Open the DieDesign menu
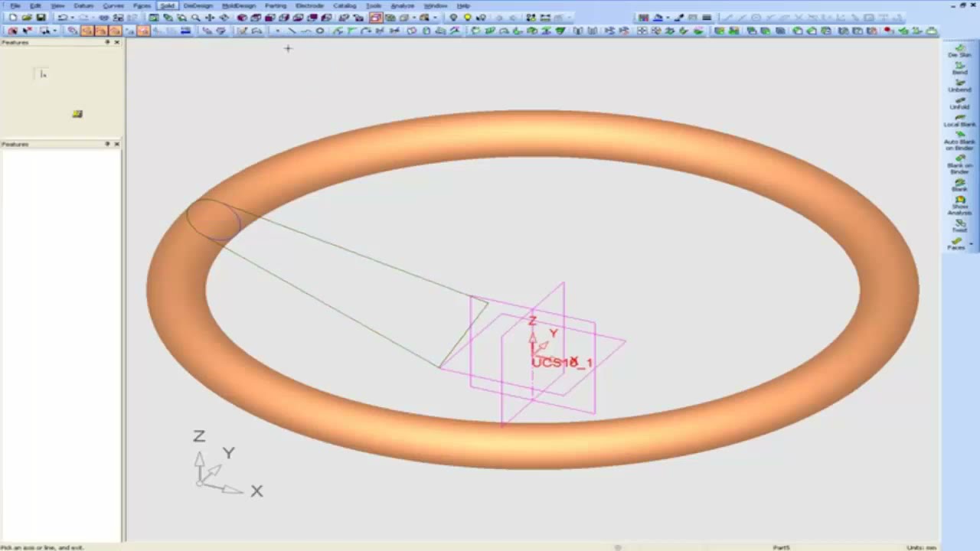The height and width of the screenshot is (551, 980). point(198,5)
